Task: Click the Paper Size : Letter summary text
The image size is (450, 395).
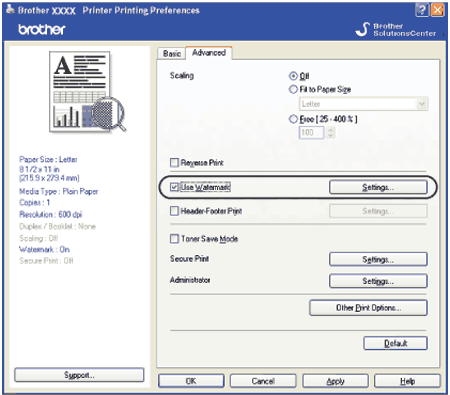Action: pyautogui.click(x=48, y=159)
